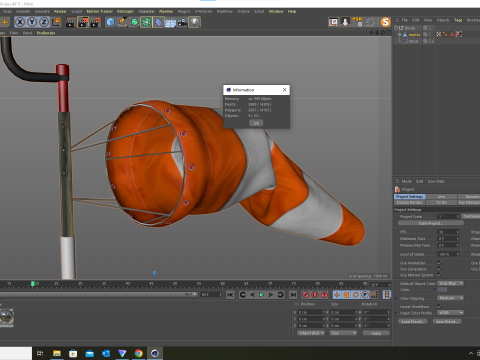Click the orange S plugin icon
This screenshot has height=360, width=480.
point(385,22)
